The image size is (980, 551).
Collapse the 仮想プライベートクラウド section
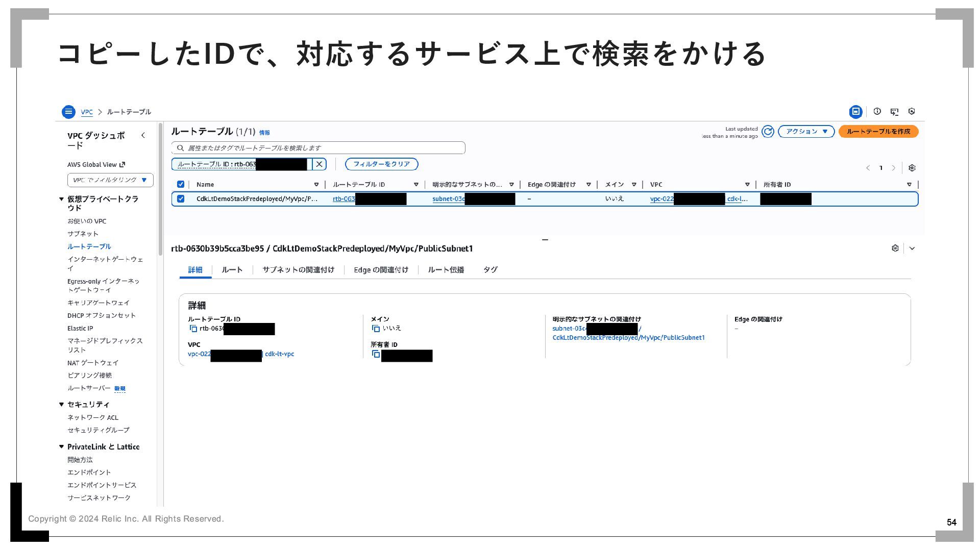pos(62,199)
